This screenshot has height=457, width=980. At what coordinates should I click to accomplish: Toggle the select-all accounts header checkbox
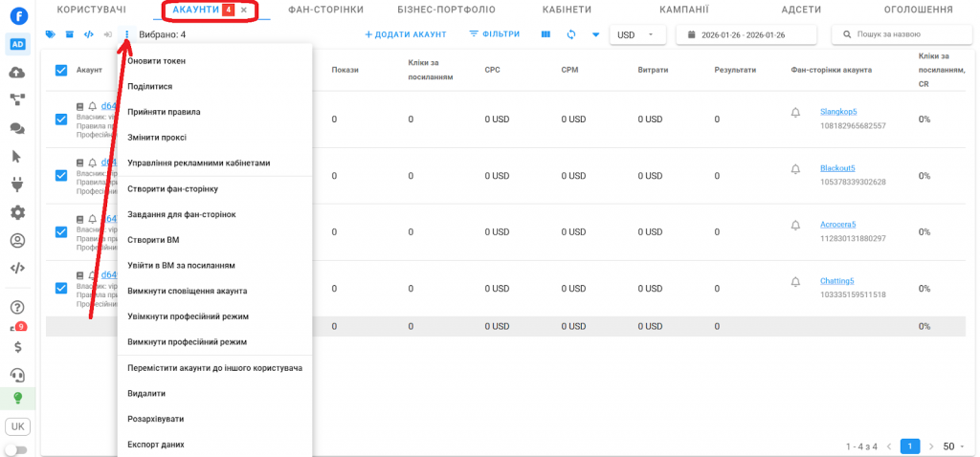pos(61,70)
